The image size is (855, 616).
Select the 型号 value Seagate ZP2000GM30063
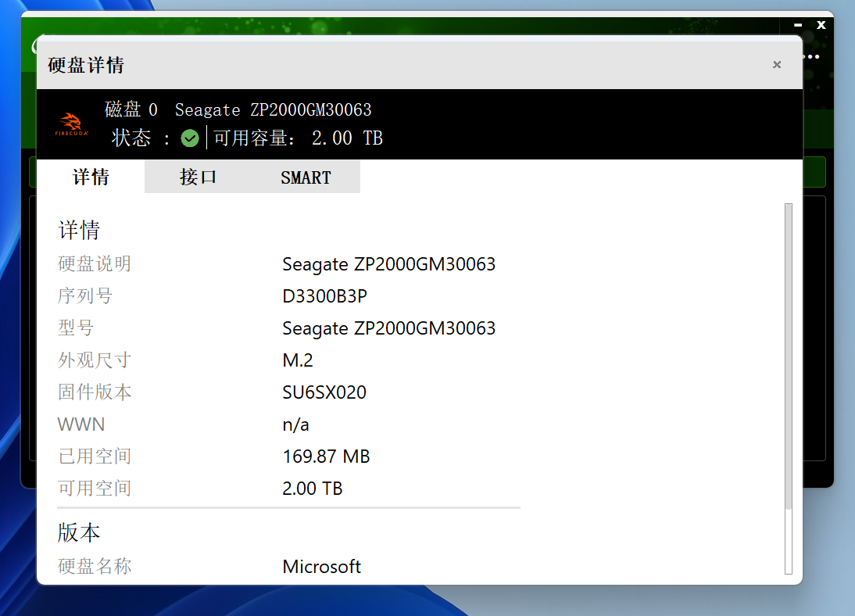click(x=388, y=328)
